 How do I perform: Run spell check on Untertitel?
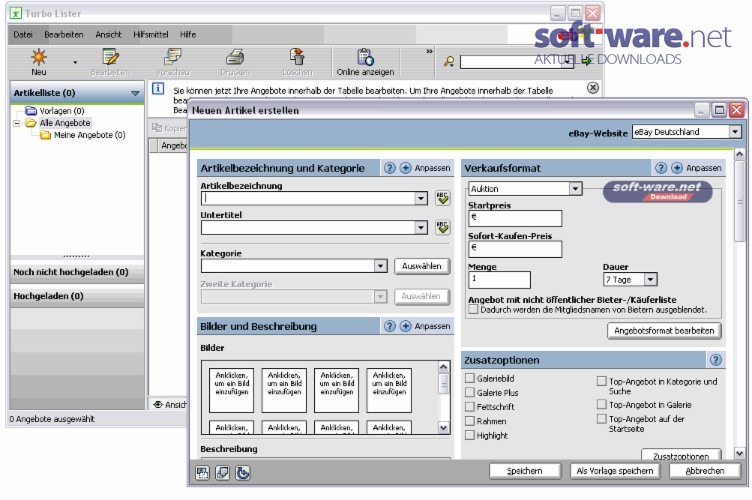pyautogui.click(x=443, y=227)
